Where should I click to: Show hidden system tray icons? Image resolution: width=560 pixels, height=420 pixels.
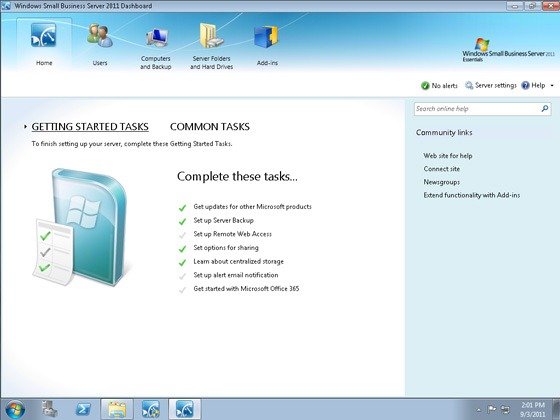tap(479, 410)
